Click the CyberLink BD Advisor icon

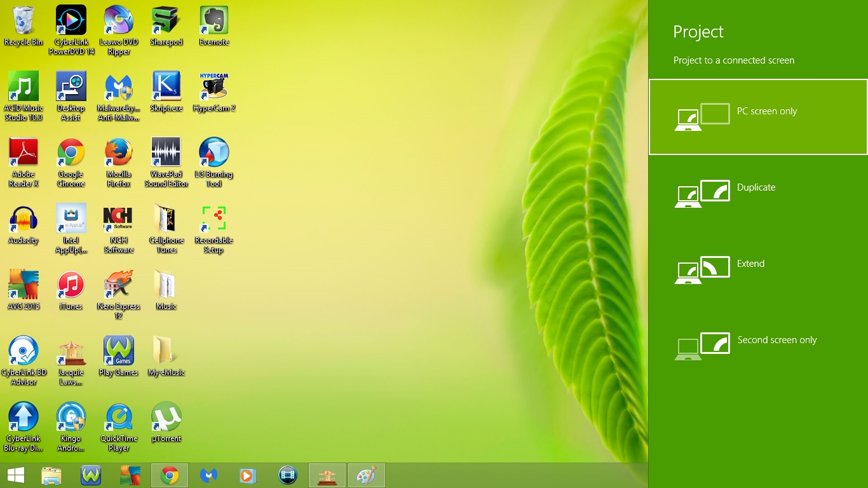[x=24, y=361]
